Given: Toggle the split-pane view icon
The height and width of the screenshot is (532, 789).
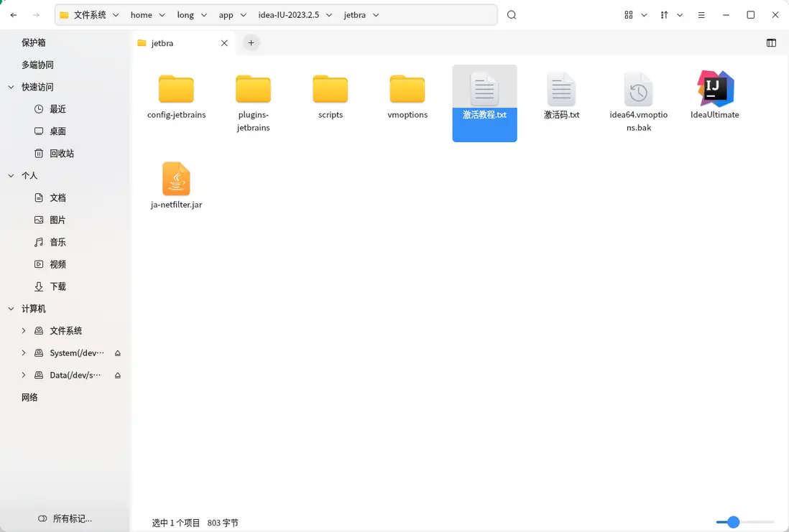Looking at the screenshot, I should pos(771,43).
